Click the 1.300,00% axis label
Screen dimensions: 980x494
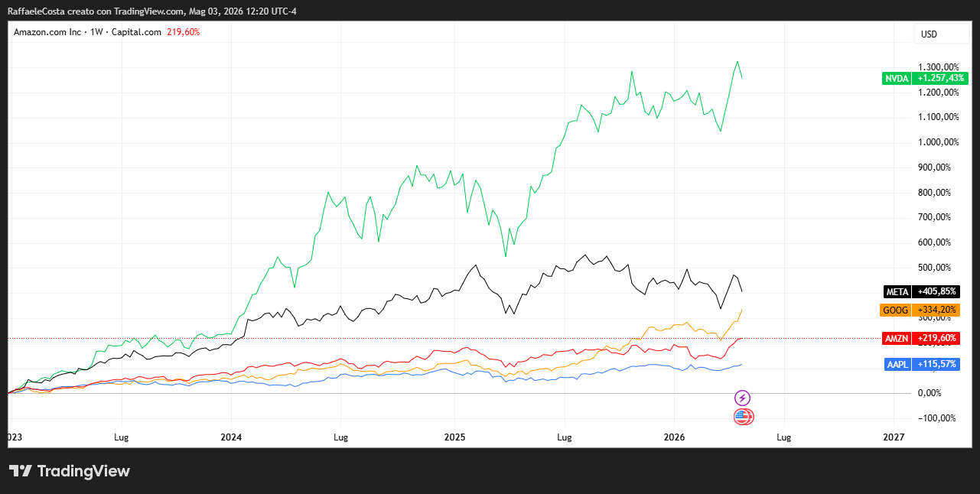[x=937, y=67]
